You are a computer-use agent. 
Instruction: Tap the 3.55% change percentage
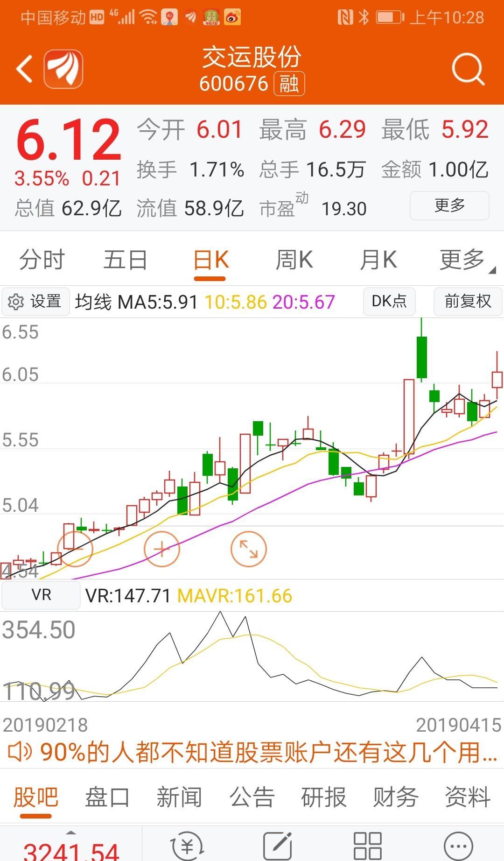click(x=42, y=178)
